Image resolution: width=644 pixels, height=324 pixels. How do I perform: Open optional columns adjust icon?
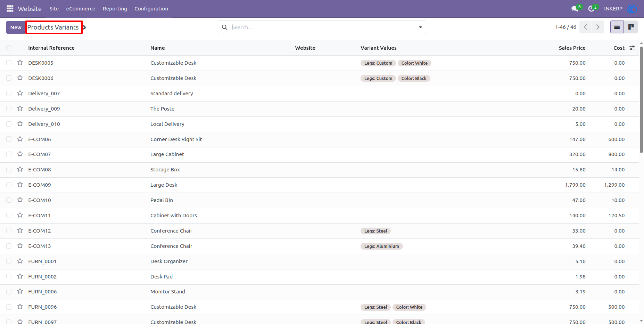632,48
